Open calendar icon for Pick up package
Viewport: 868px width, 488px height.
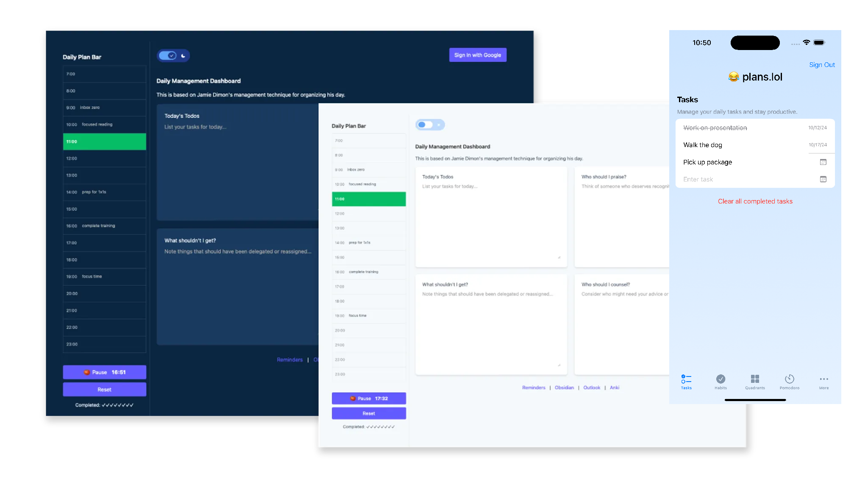823,162
